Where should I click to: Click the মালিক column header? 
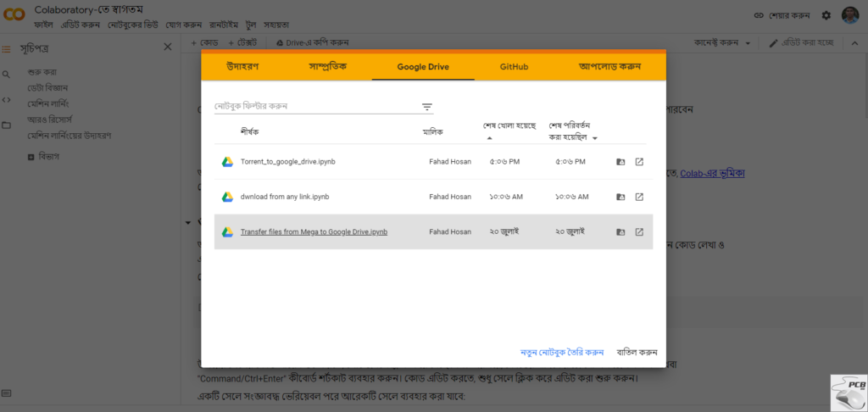pos(433,131)
